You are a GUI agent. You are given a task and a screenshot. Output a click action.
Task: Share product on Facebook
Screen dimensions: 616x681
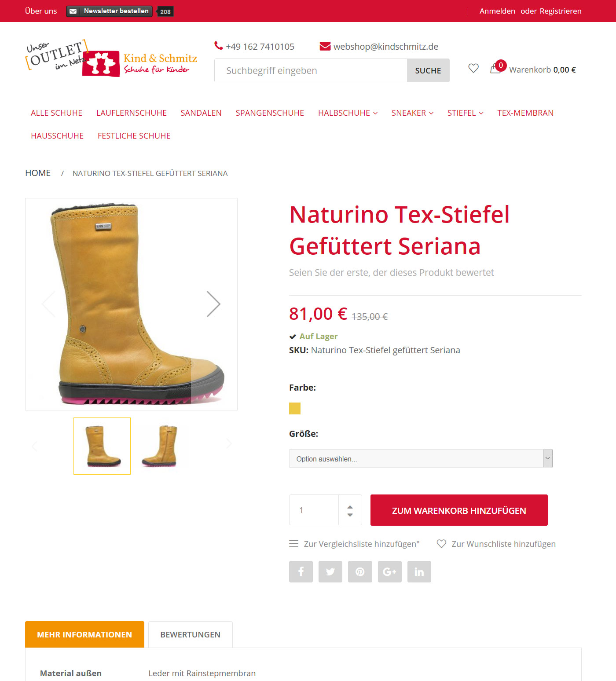tap(301, 571)
